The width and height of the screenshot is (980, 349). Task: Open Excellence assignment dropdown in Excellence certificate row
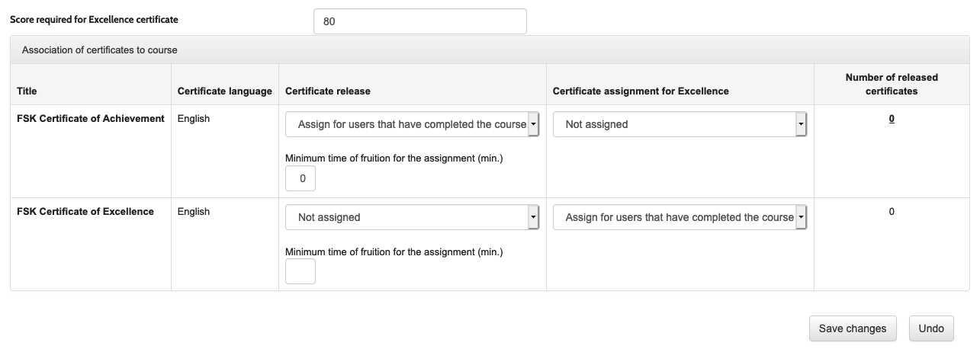(x=680, y=217)
